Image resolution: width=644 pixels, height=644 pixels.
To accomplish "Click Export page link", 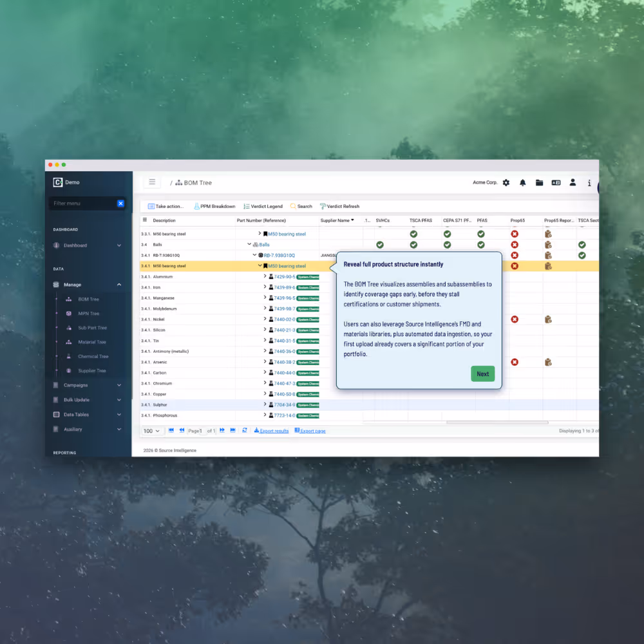I will click(310, 431).
